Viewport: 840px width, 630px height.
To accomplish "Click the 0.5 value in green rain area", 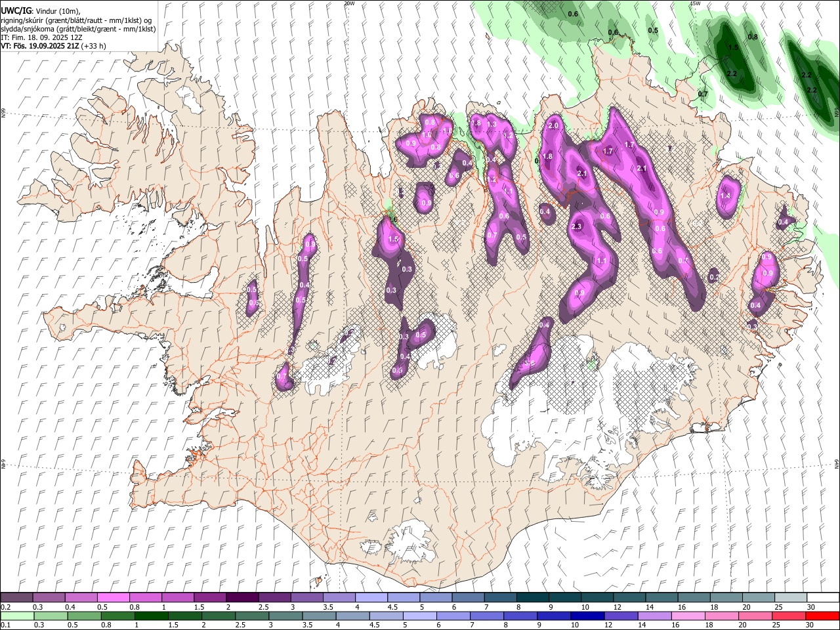I will (x=653, y=30).
